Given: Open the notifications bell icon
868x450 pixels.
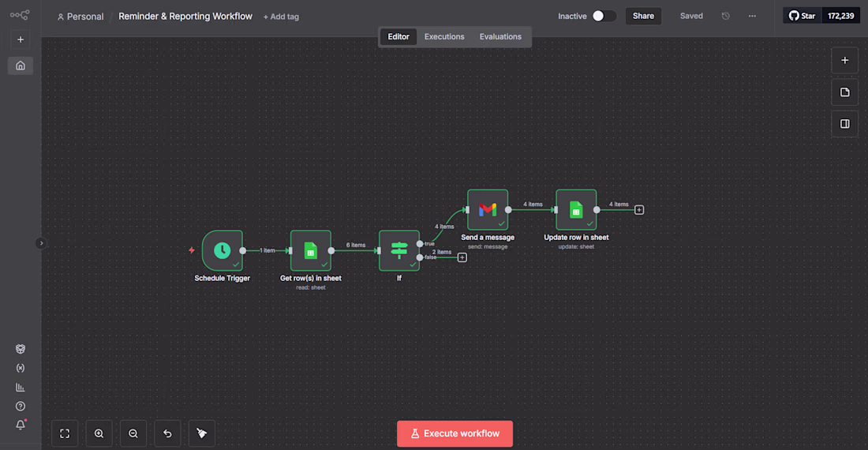Looking at the screenshot, I should click(x=21, y=425).
